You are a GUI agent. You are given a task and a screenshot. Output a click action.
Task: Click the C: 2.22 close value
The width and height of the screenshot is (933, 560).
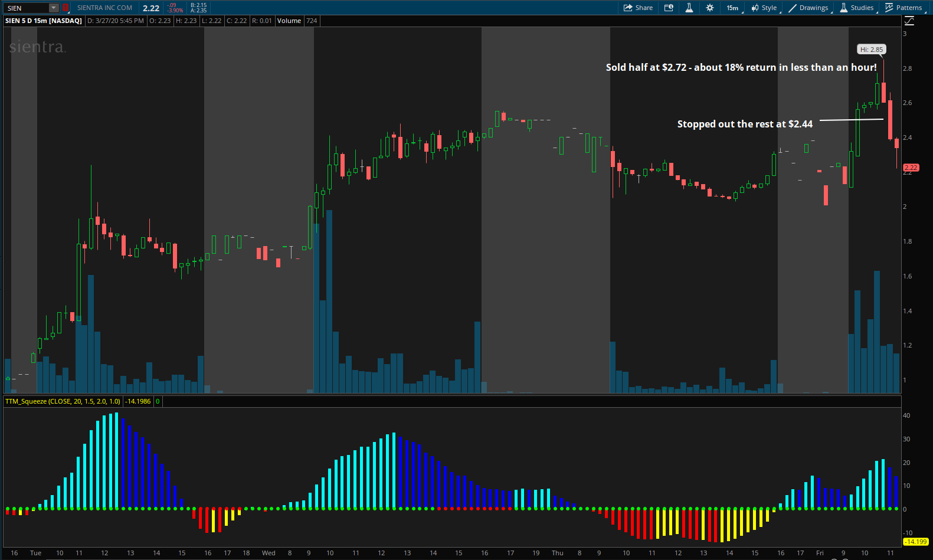point(237,21)
